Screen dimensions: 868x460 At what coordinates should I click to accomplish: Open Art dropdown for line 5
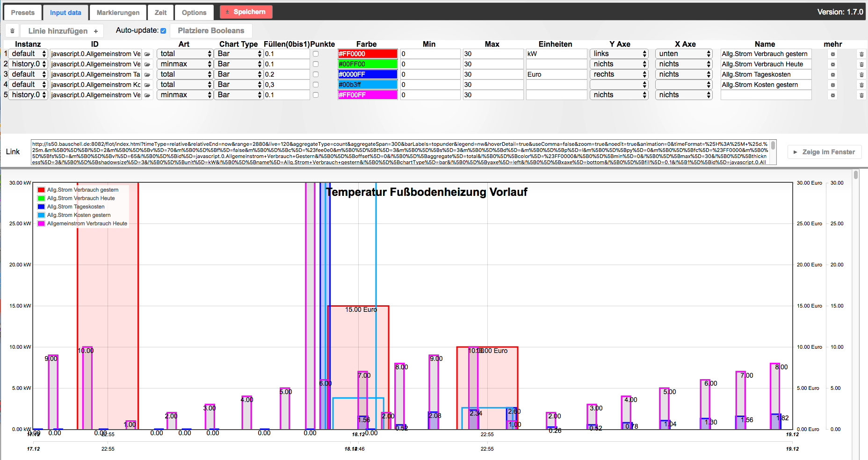[x=185, y=95]
